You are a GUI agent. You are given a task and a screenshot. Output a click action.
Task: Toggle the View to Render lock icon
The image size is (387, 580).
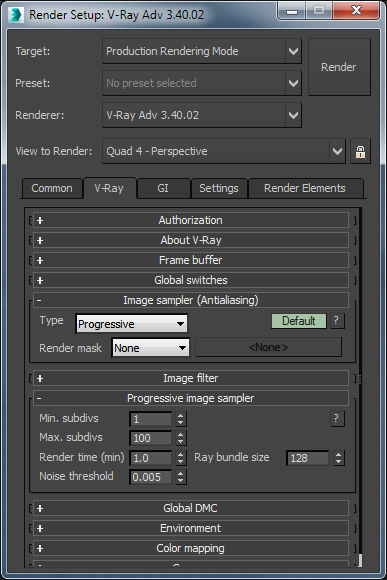pyautogui.click(x=360, y=151)
